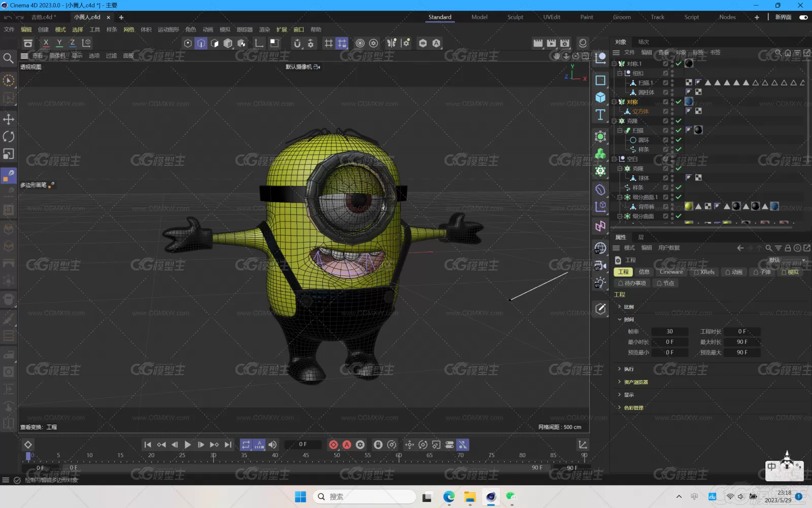Click the current frame 0 F field
The height and width of the screenshot is (508, 812).
(x=303, y=444)
